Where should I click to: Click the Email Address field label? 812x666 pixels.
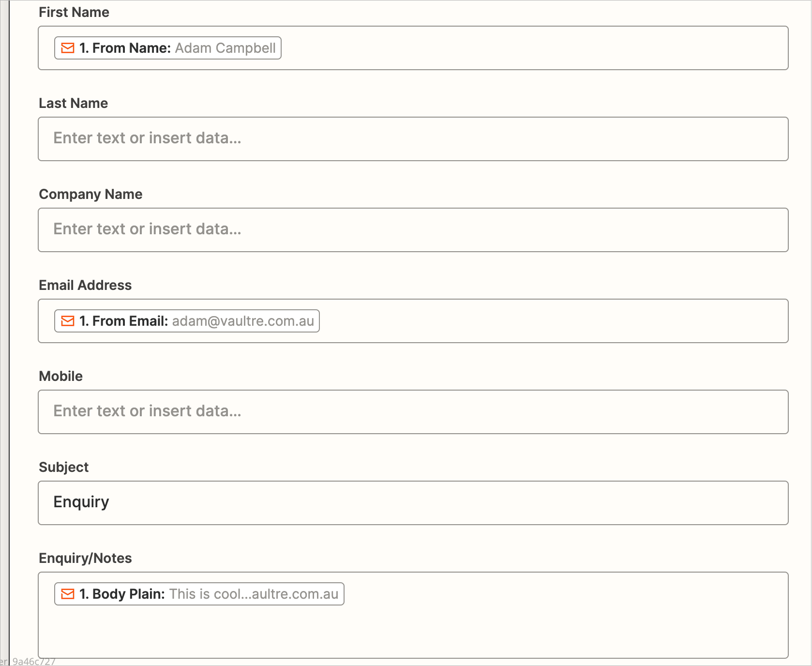tap(85, 285)
